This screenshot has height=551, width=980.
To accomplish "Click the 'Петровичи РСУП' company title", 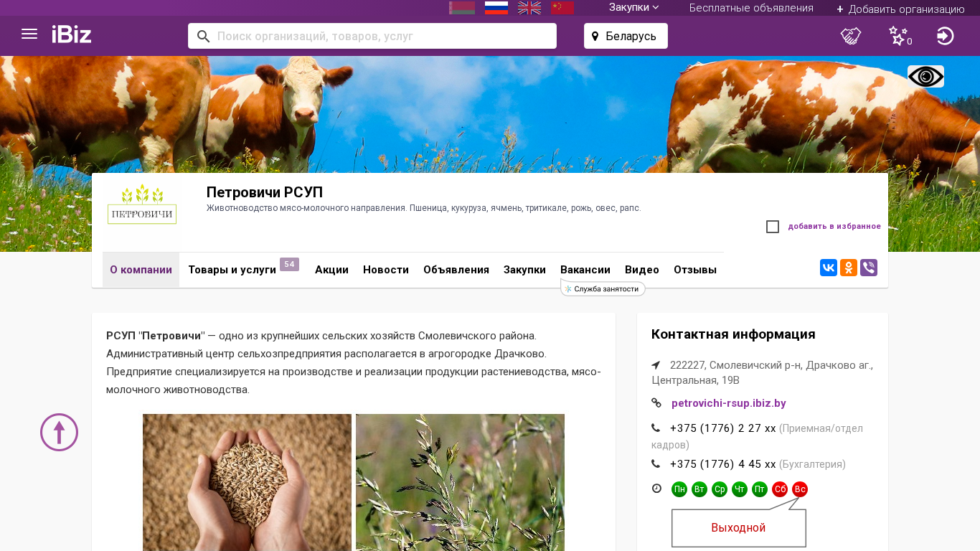I will tap(265, 192).
